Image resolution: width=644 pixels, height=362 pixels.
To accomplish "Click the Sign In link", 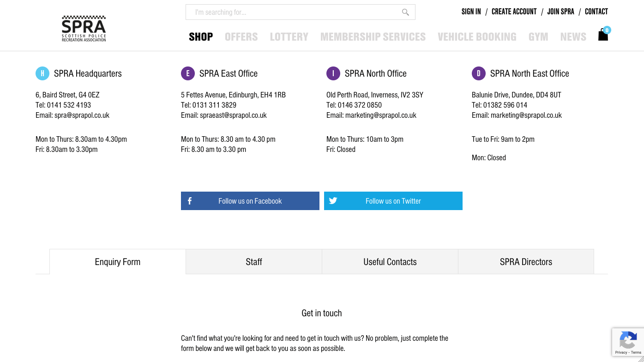I will coord(471,12).
